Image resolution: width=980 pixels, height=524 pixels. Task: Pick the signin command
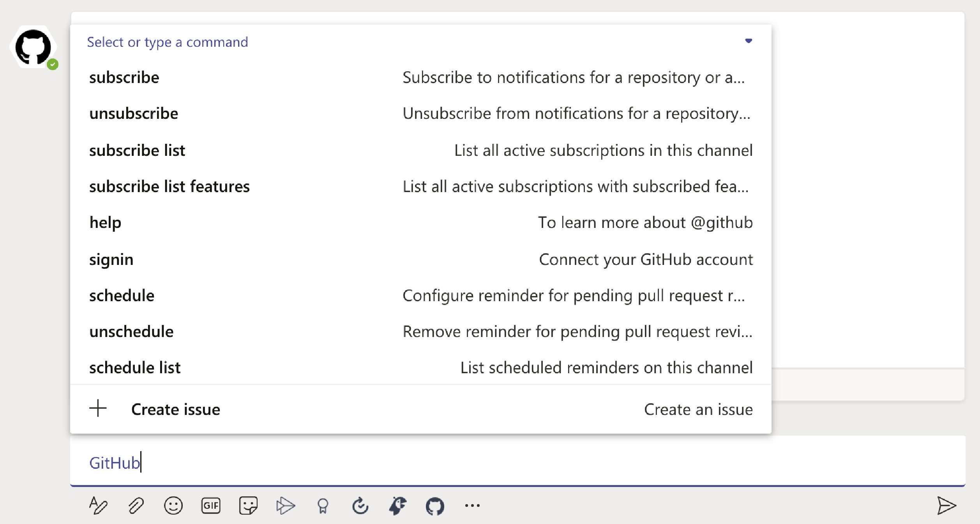[x=420, y=259]
